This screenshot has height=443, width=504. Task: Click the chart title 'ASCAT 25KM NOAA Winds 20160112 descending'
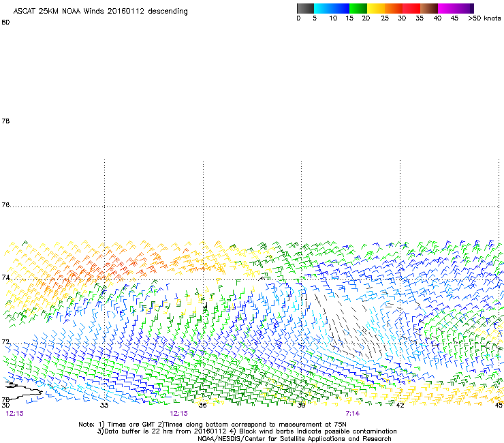click(x=100, y=12)
